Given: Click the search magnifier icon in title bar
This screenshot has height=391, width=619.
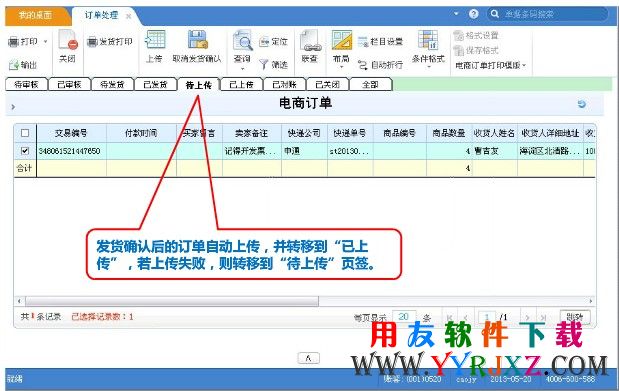Looking at the screenshot, I should [495, 14].
